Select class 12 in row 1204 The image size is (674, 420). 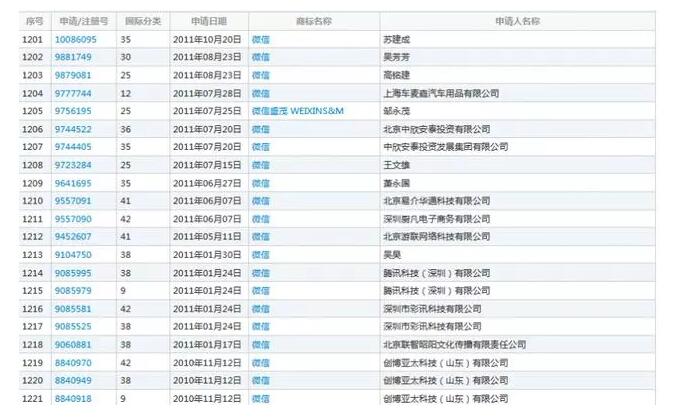pos(126,93)
